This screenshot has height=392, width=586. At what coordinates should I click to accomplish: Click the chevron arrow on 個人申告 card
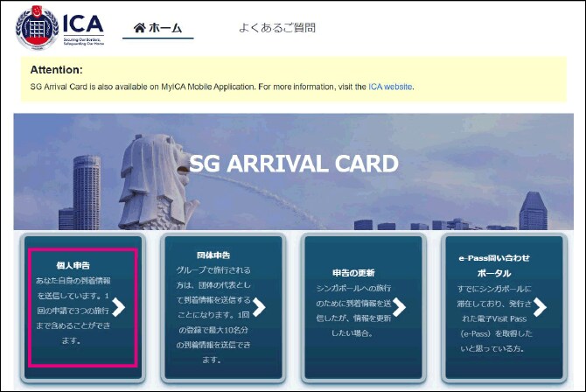[118, 307]
